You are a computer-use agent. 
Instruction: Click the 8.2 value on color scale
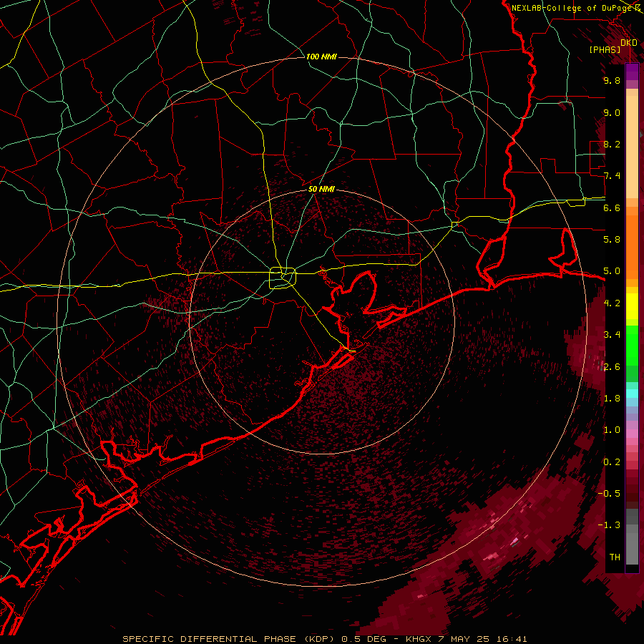coord(612,144)
